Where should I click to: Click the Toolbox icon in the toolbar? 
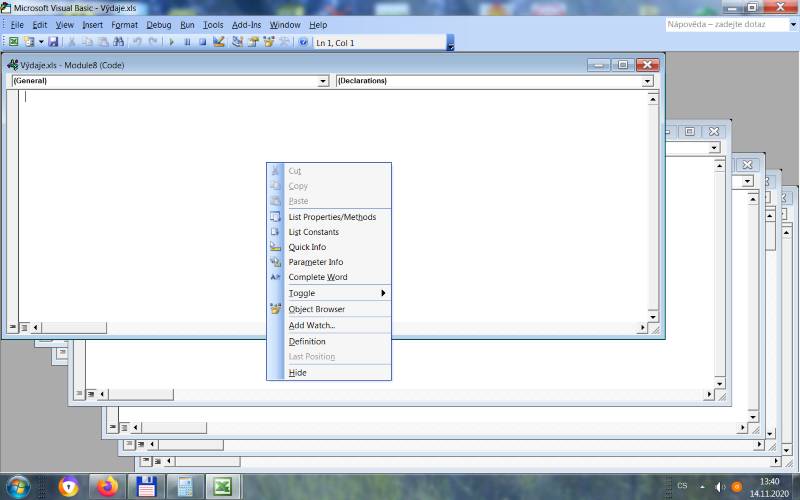click(284, 42)
